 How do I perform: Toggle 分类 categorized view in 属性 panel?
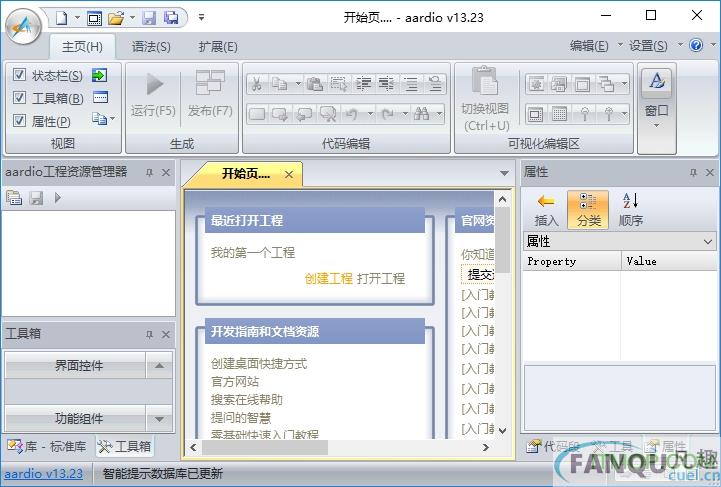(588, 210)
